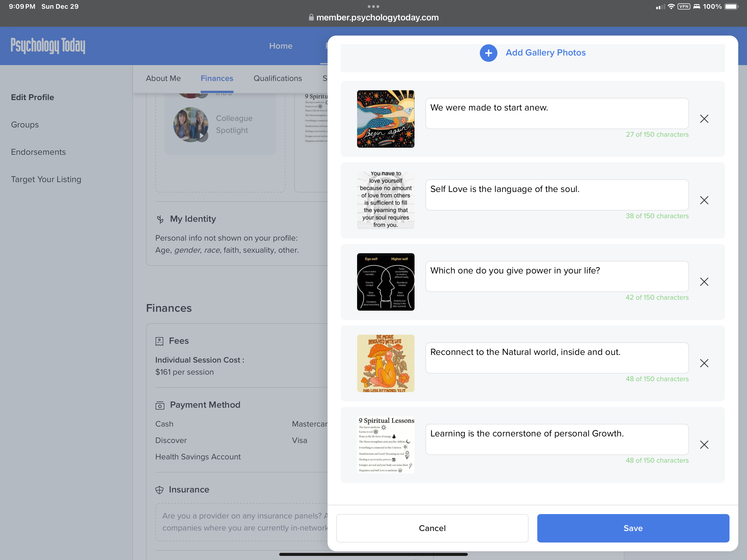Image resolution: width=747 pixels, height=560 pixels.
Task: Remove the 9 Spiritual Lessons photo
Action: (x=704, y=445)
